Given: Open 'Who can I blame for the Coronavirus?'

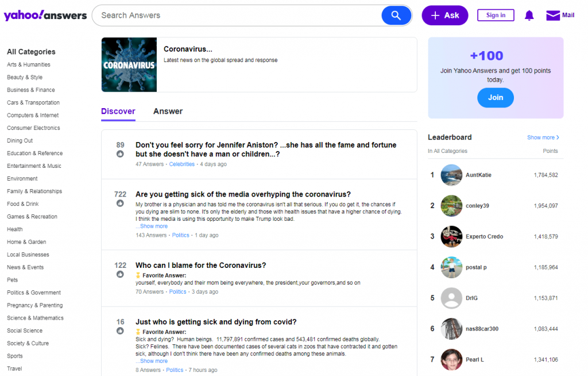Looking at the screenshot, I should point(200,266).
